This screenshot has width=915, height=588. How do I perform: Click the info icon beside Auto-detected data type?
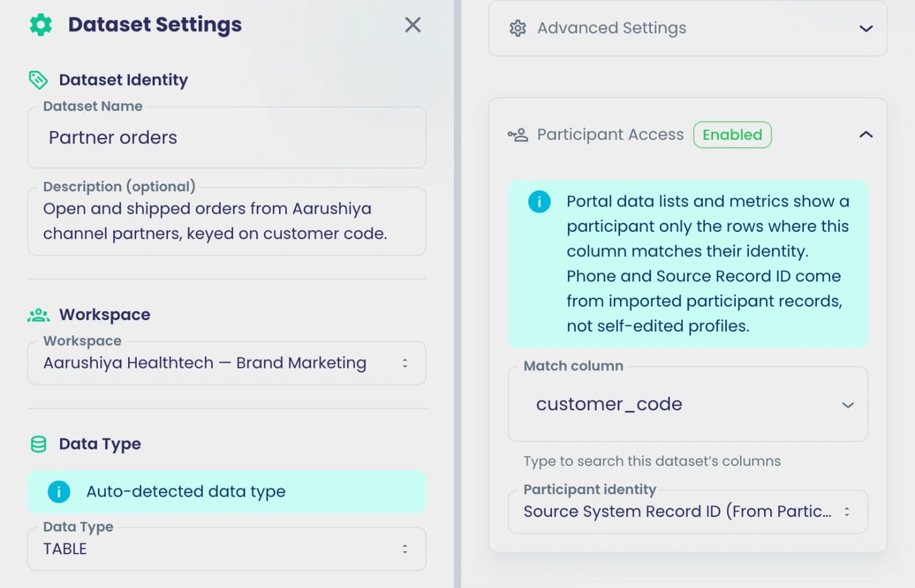(59, 491)
